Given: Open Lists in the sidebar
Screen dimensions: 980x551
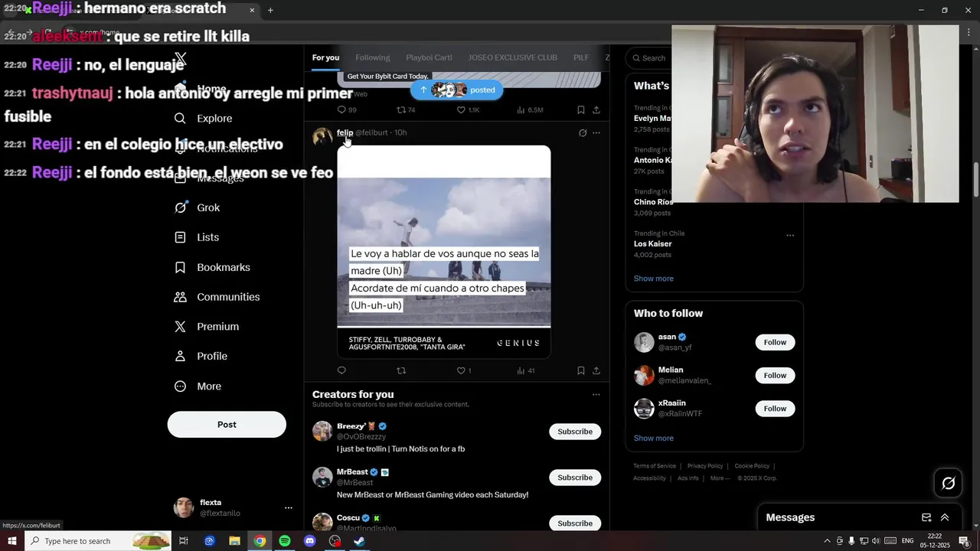Looking at the screenshot, I should 198,237.
